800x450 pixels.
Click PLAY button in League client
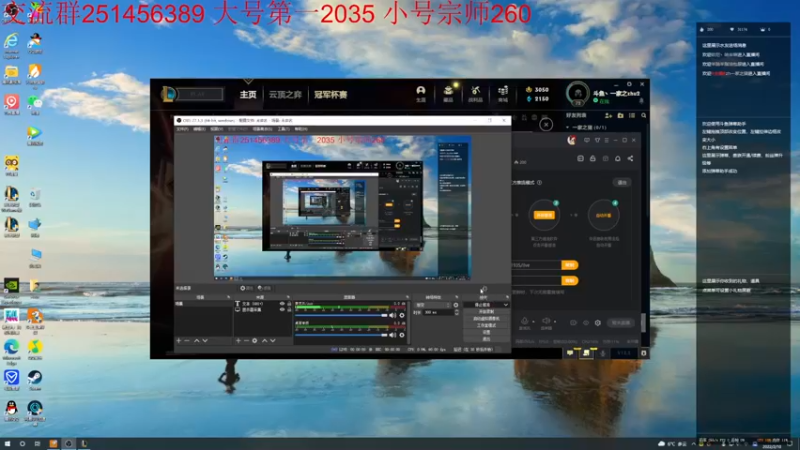199,94
